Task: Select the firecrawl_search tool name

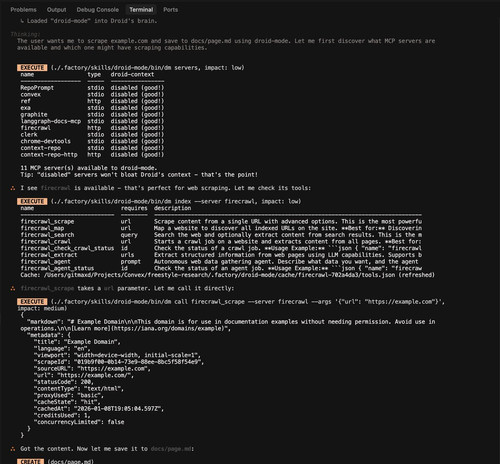Action: click(47, 235)
